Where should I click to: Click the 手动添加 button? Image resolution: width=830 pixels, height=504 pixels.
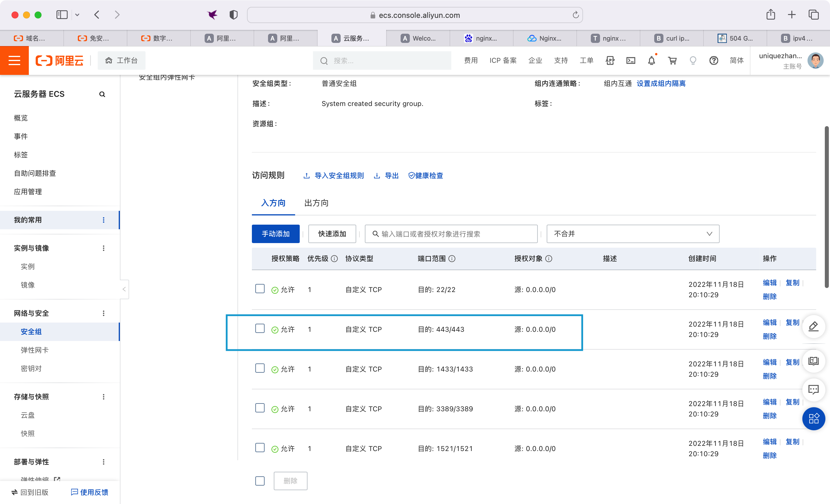(x=276, y=234)
